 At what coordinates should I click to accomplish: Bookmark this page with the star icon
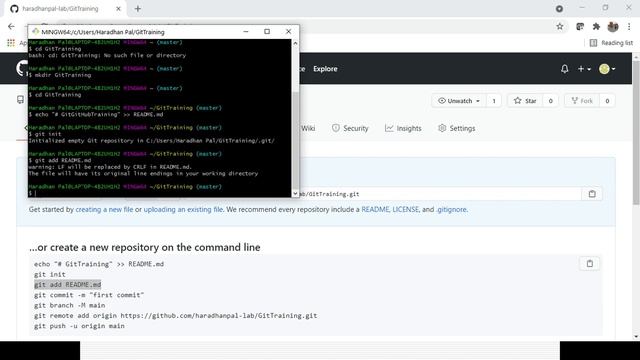click(x=560, y=27)
